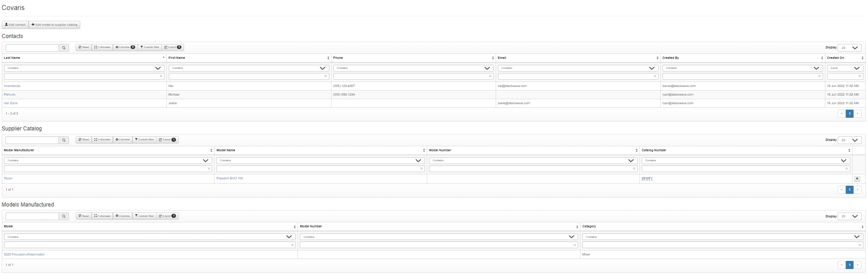Image resolution: width=868 pixels, height=279 pixels.
Task: Click the Models Manufactured search magnifier icon
Action: click(64, 216)
